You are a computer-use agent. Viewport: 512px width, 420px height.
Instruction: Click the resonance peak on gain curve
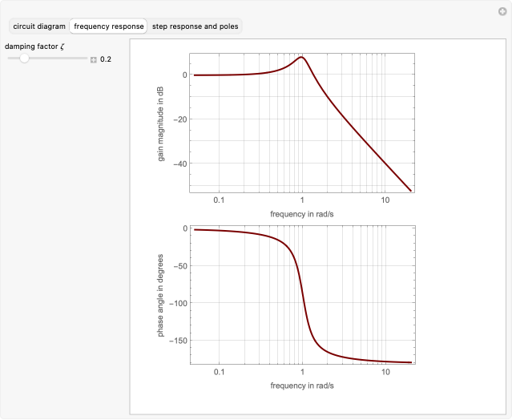(301, 57)
